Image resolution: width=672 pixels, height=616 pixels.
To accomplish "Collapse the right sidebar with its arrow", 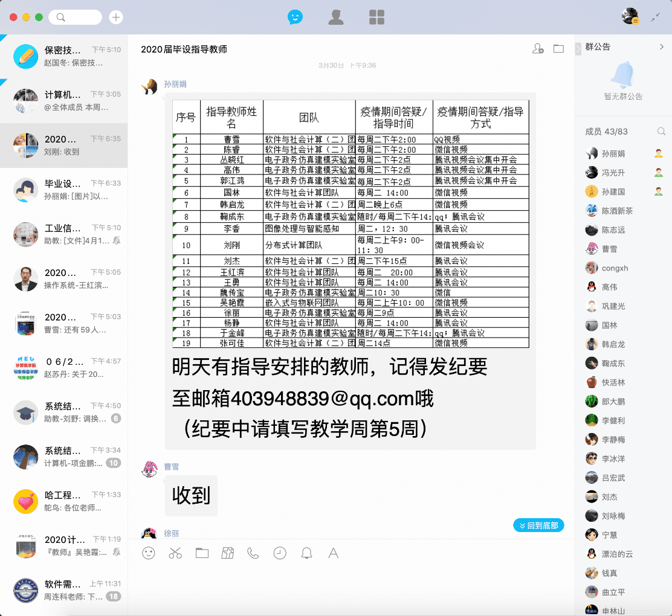I will (x=578, y=48).
